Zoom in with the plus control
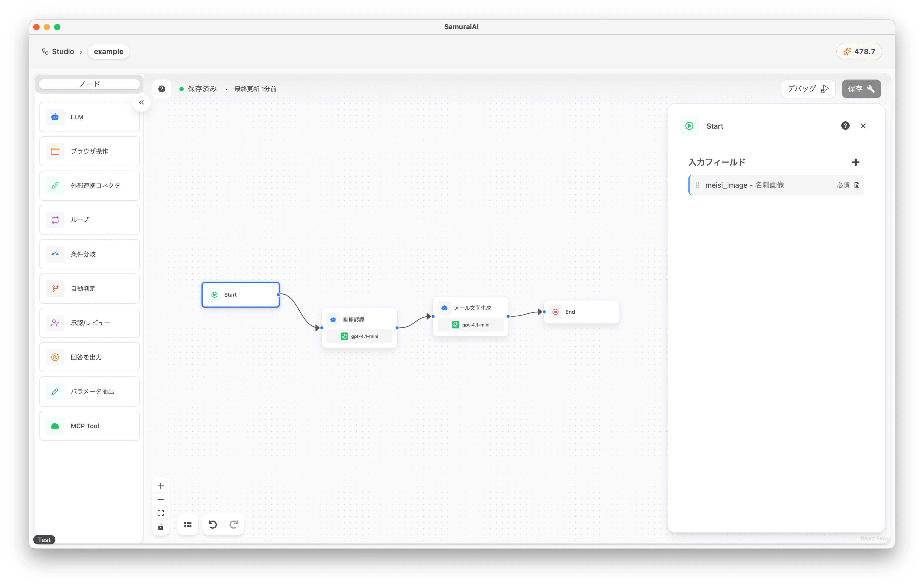 [x=161, y=486]
